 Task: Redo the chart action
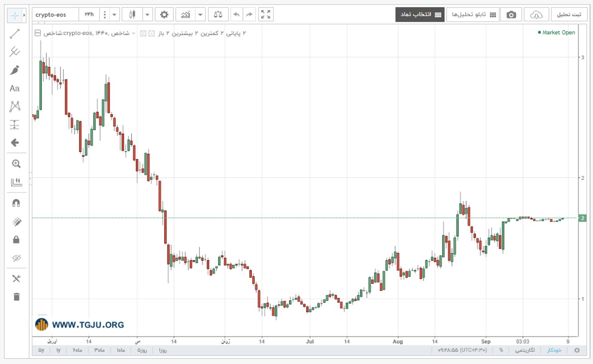(249, 15)
